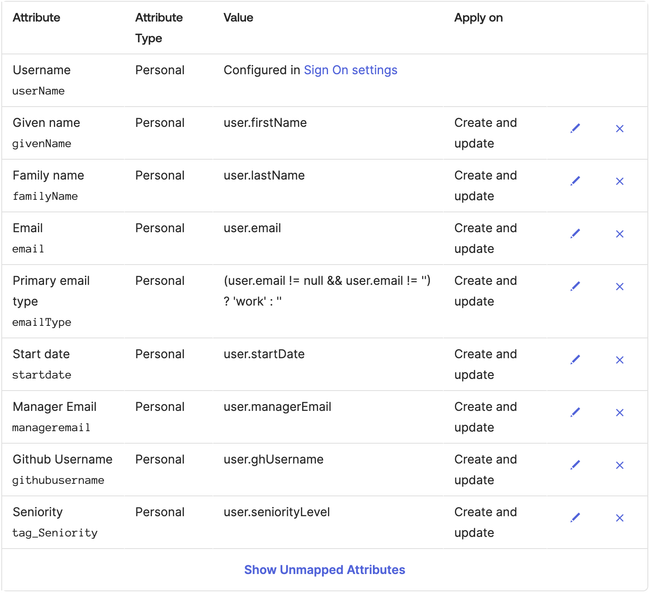Edit the Primary email type mapping
This screenshot has width=650, height=593.
(575, 287)
